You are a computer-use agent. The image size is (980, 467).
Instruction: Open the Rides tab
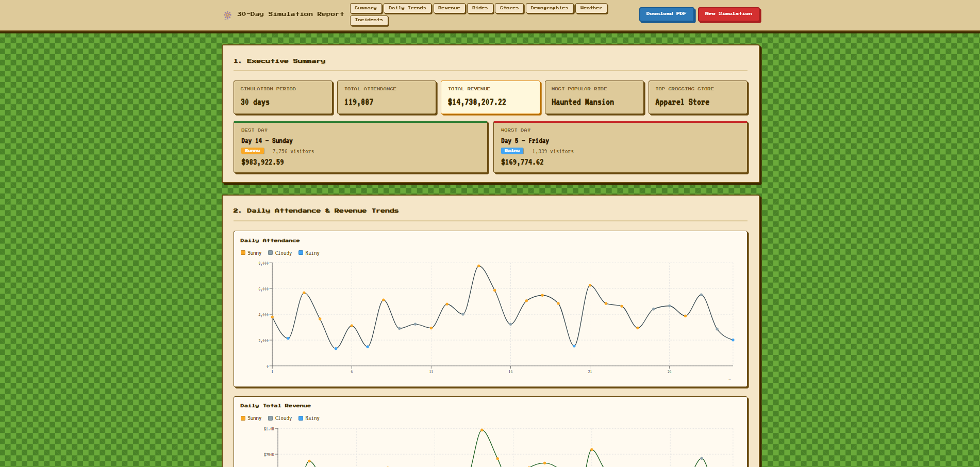click(480, 8)
